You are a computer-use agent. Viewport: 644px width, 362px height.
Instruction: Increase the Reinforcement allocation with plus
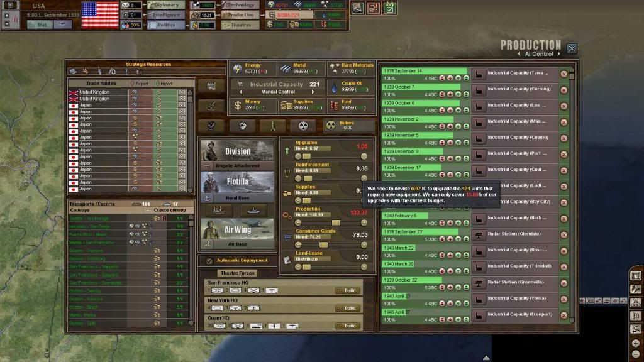coord(364,178)
